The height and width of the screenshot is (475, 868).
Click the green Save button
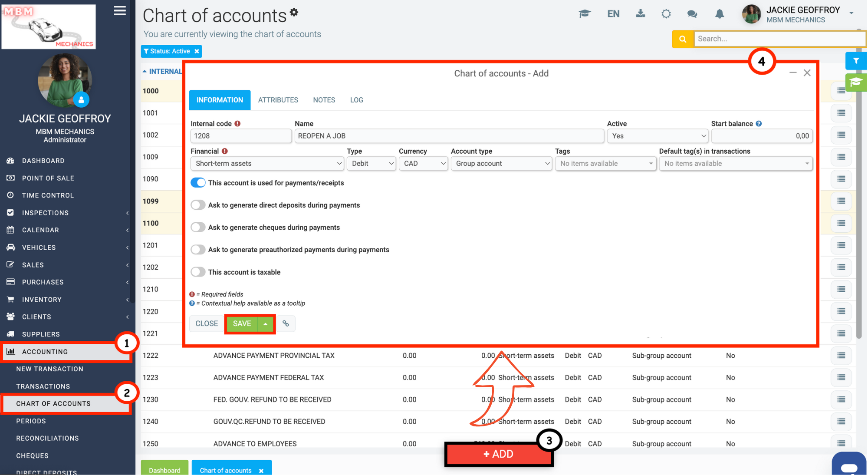tap(242, 324)
